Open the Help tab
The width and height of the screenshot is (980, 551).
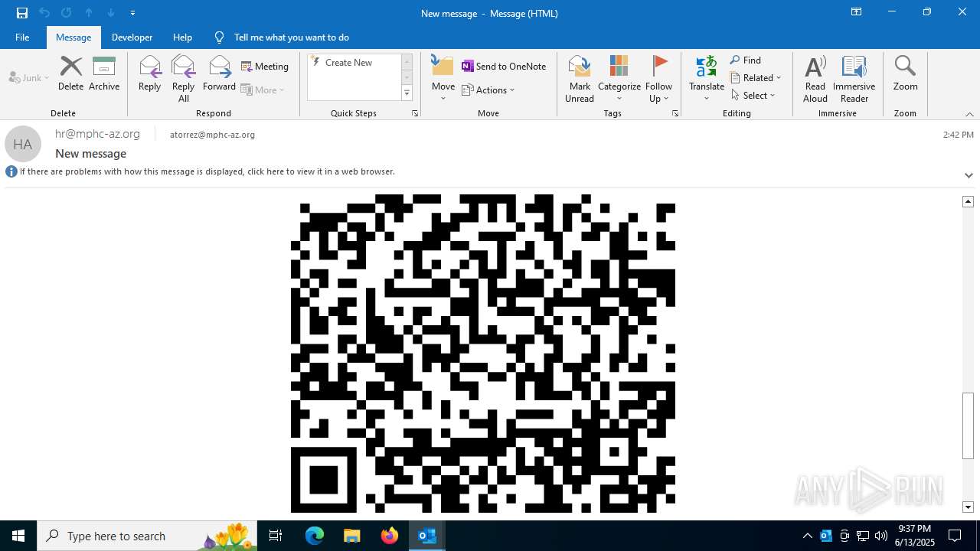[x=182, y=37]
